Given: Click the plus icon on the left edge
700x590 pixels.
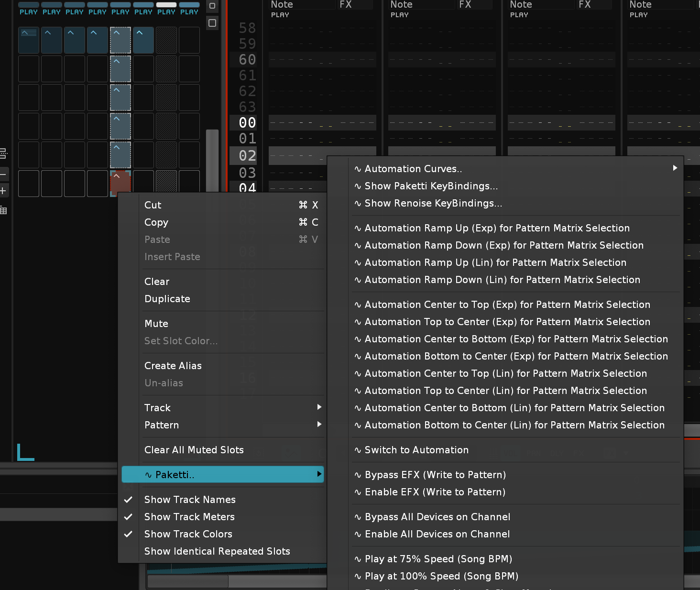Looking at the screenshot, I should point(3,191).
